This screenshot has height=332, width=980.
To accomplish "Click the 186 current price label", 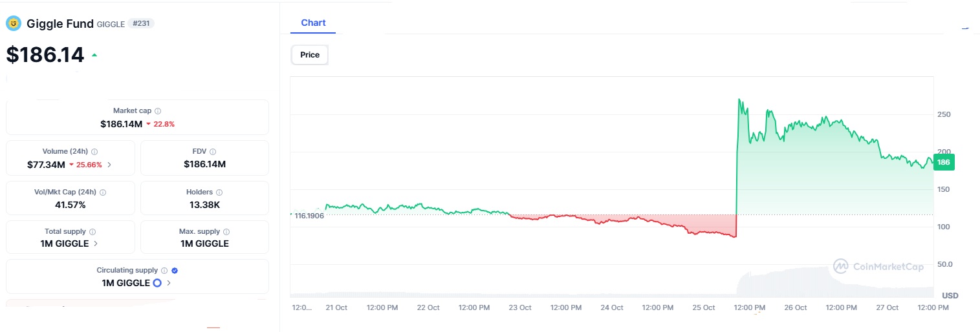I will pyautogui.click(x=944, y=163).
